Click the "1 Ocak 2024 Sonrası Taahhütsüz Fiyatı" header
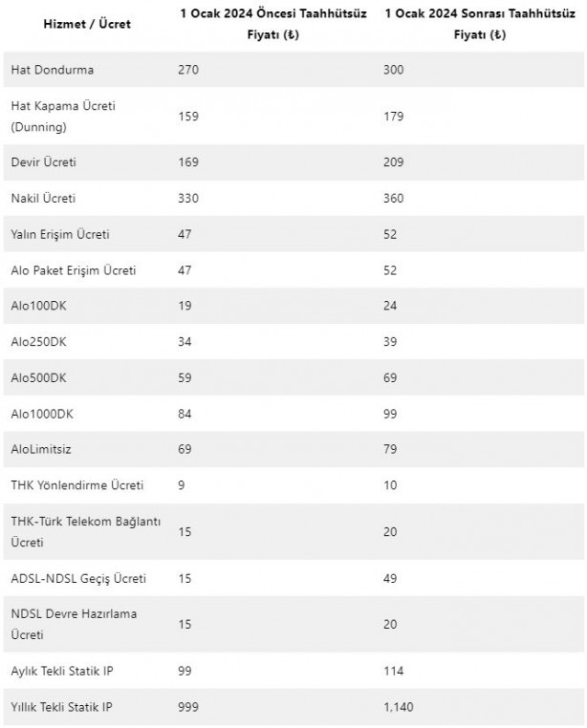587x728 pixels. [473, 24]
